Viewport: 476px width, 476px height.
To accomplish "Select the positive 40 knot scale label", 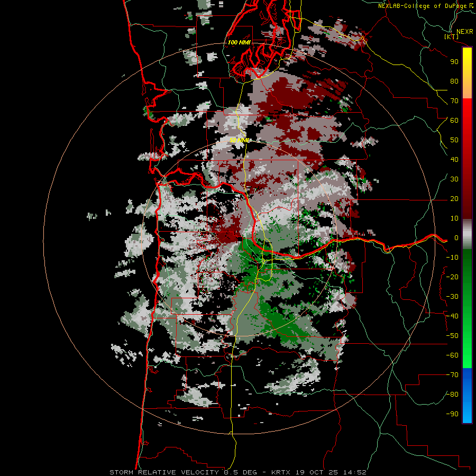I will [x=454, y=160].
